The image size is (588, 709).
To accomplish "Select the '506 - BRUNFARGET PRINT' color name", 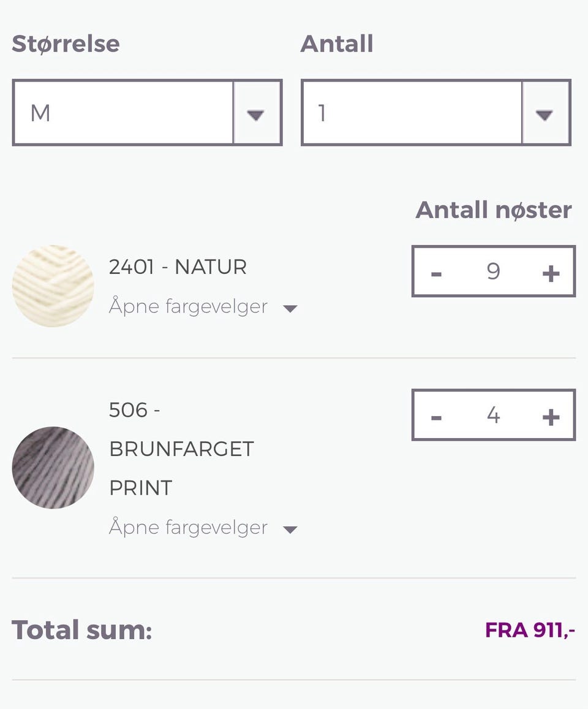I will 181,449.
